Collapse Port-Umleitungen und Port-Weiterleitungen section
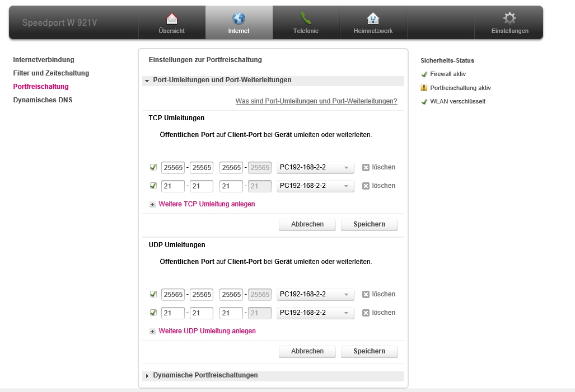The width and height of the screenshot is (575, 392). [x=273, y=80]
